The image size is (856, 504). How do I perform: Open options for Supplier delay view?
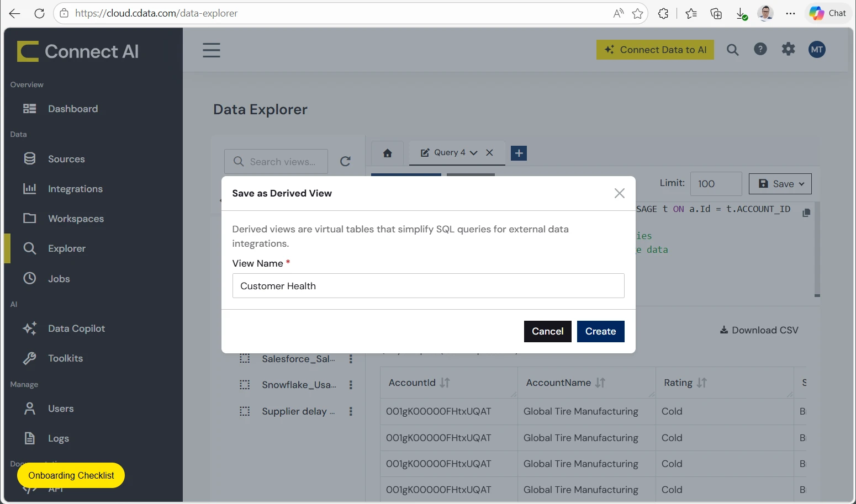click(x=351, y=411)
